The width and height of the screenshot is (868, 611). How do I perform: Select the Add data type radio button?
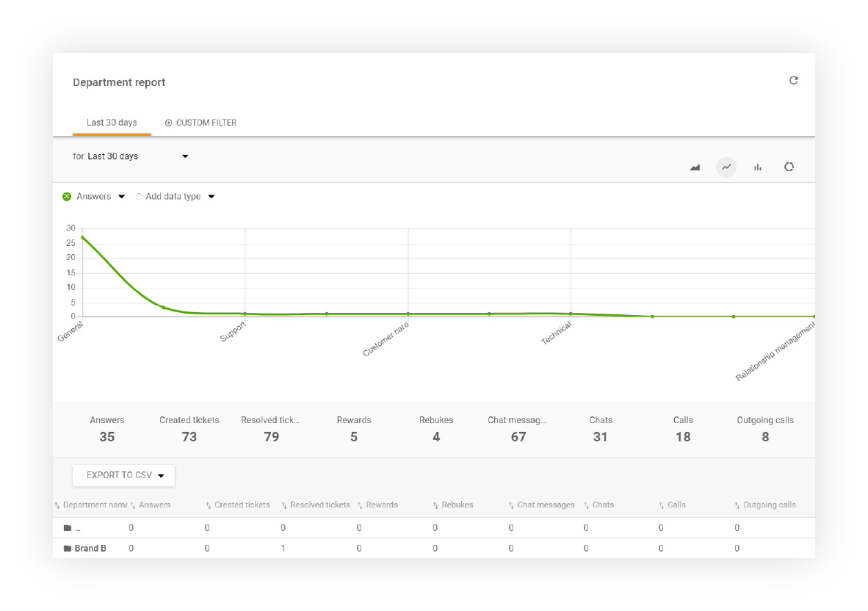139,196
